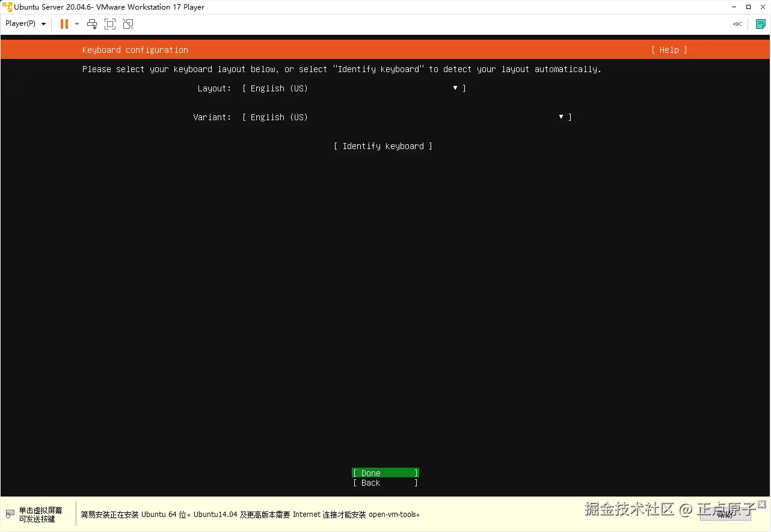Open the installer Help menu
Screen dimensions: 771x532
coord(669,50)
